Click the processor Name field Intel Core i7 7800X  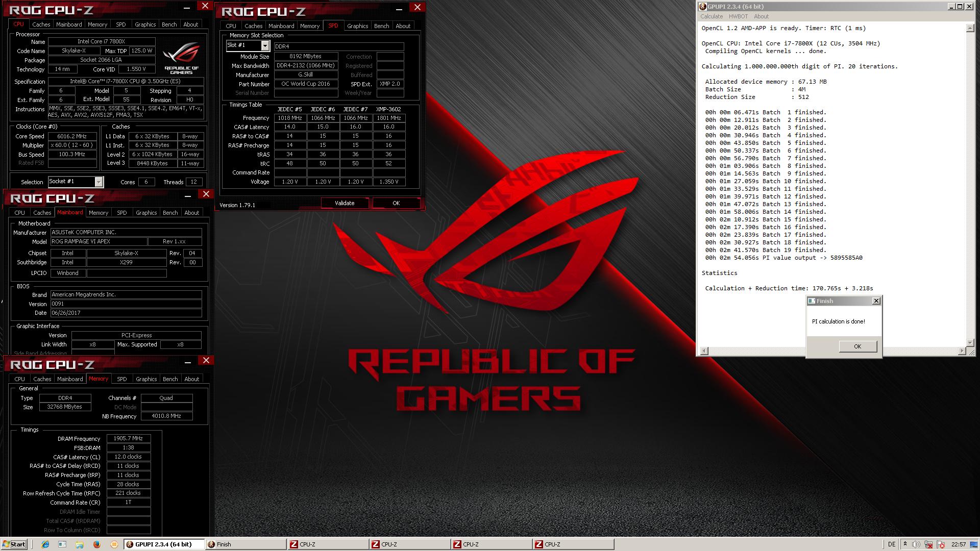pos(101,41)
